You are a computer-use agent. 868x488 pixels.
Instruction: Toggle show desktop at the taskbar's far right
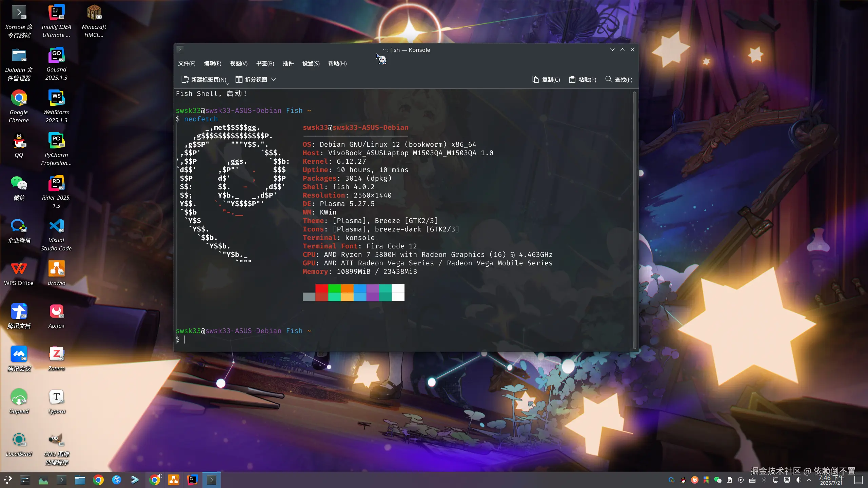(x=859, y=480)
